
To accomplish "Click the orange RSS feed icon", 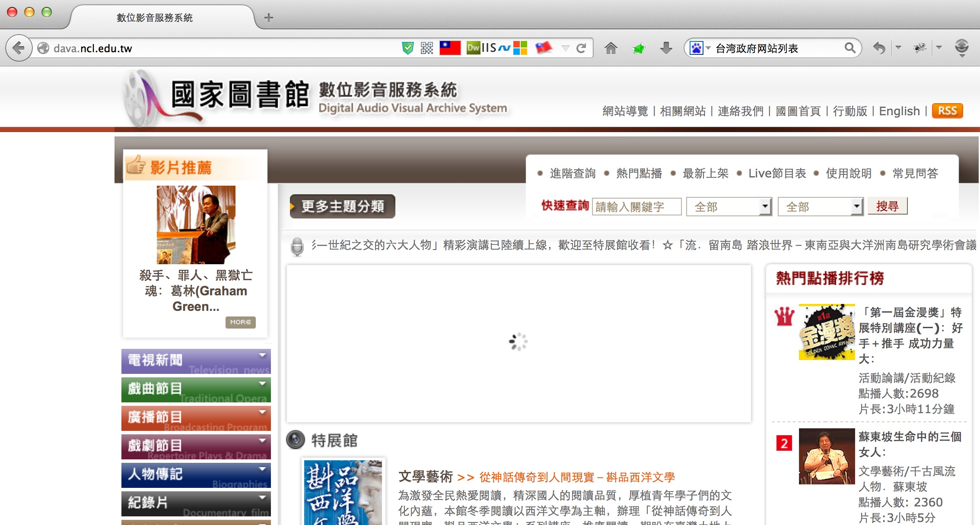I will click(x=947, y=111).
